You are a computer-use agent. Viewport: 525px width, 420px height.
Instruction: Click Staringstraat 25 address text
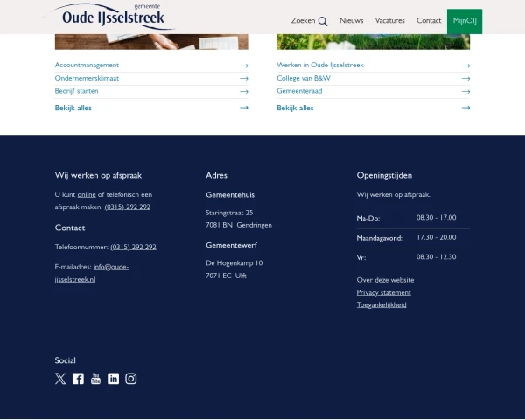[x=229, y=213]
